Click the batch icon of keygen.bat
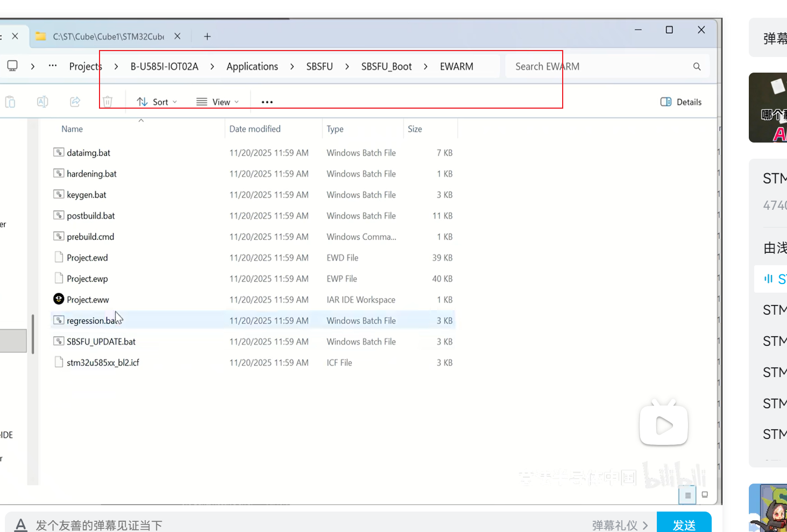Viewport: 787px width, 532px height. pyautogui.click(x=59, y=194)
